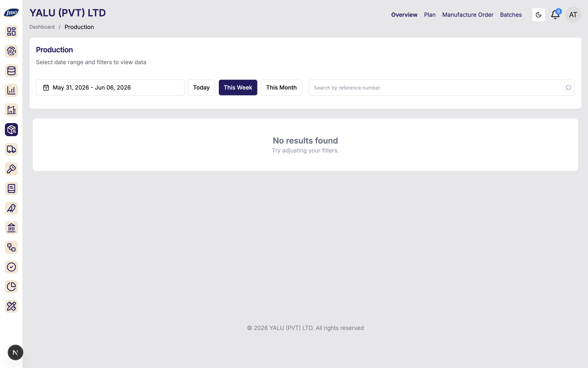This screenshot has width=588, height=368.
Task: Click the search magnifier icon in reference field
Action: [568, 88]
